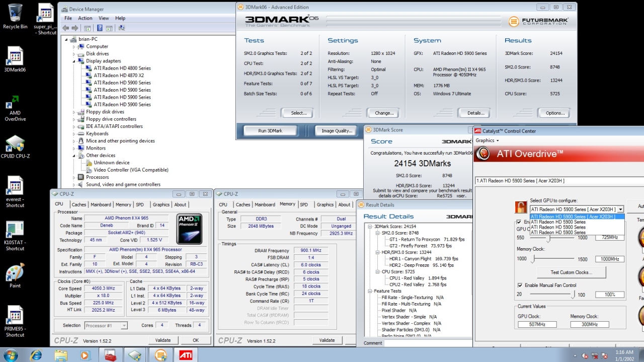Click the Unknown device warning entry
The height and width of the screenshot is (362, 644).
pos(111,163)
